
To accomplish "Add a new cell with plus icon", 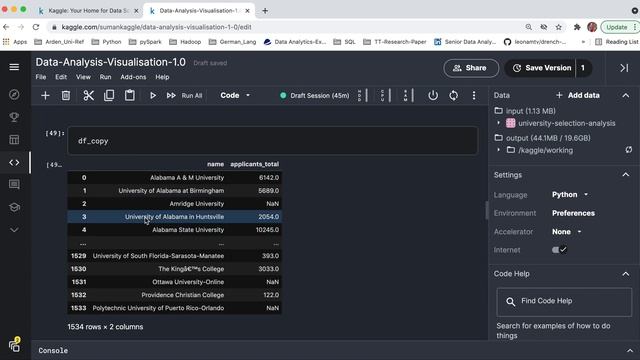I will point(45,96).
